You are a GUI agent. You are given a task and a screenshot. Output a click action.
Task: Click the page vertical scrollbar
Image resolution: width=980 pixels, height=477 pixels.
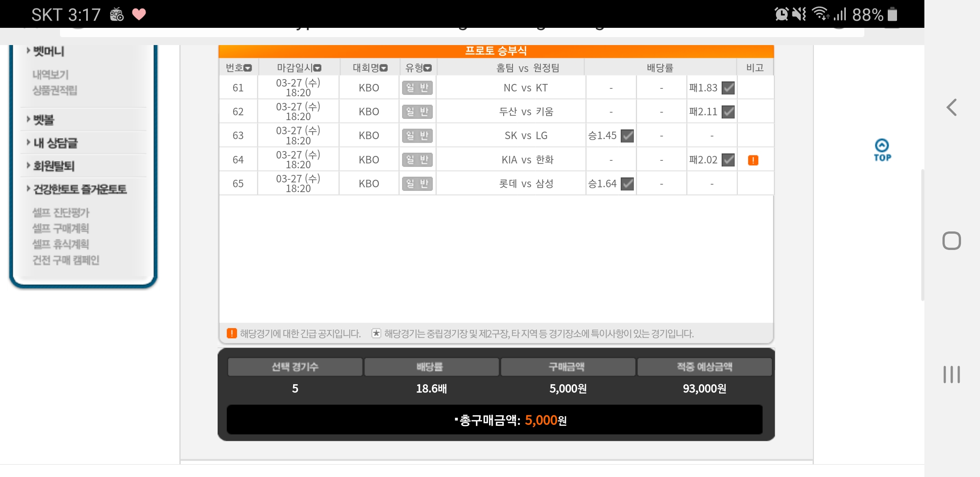[x=922, y=234]
